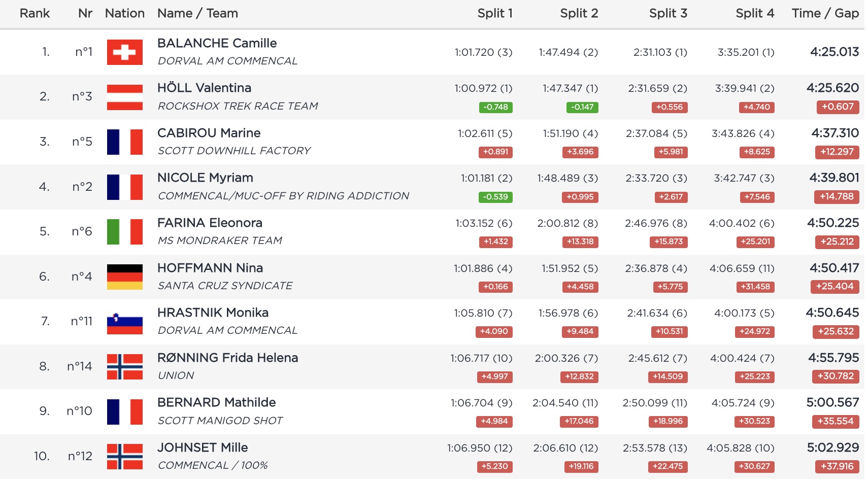Click the Name / Team column header
The image size is (868, 482).
(197, 13)
